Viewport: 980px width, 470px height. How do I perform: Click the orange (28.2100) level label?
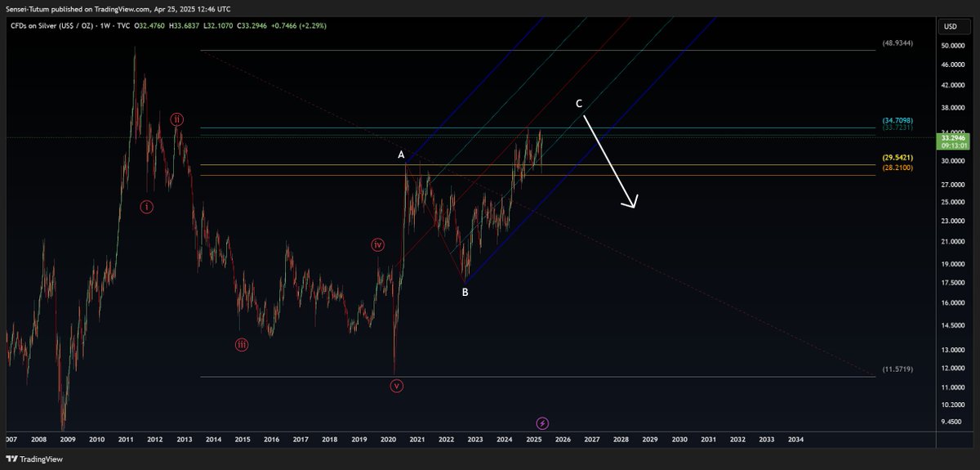click(x=897, y=168)
